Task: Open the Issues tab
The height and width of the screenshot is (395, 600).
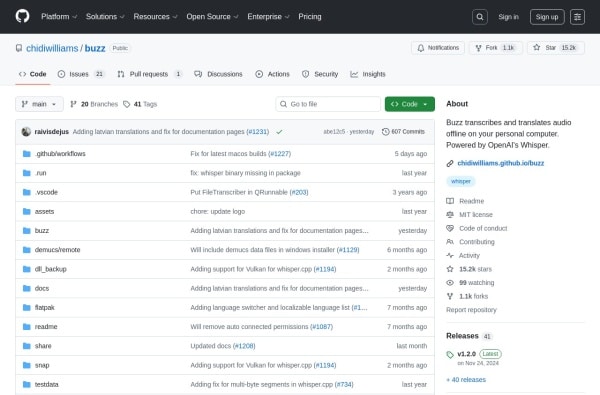Action: coord(81,74)
